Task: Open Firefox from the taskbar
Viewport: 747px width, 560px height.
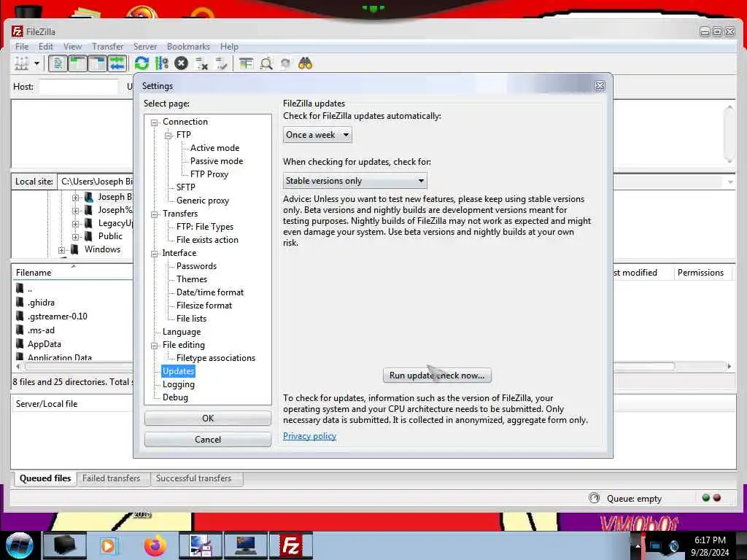Action: tap(155, 545)
